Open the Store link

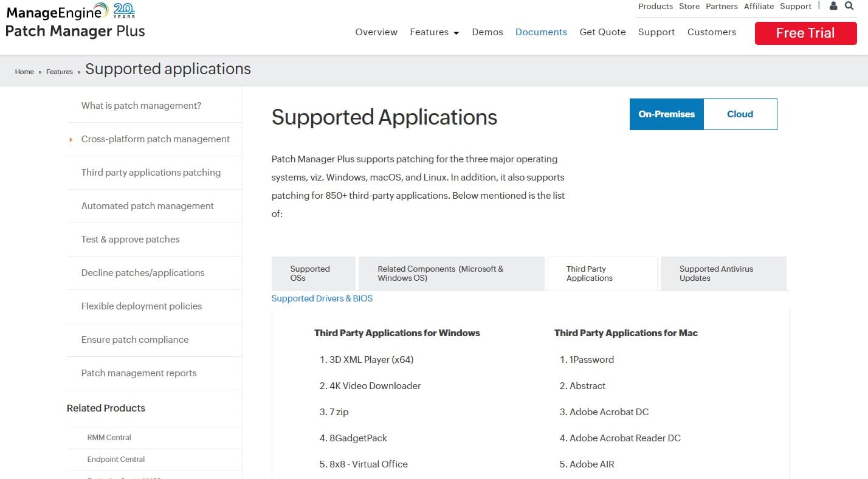[689, 6]
